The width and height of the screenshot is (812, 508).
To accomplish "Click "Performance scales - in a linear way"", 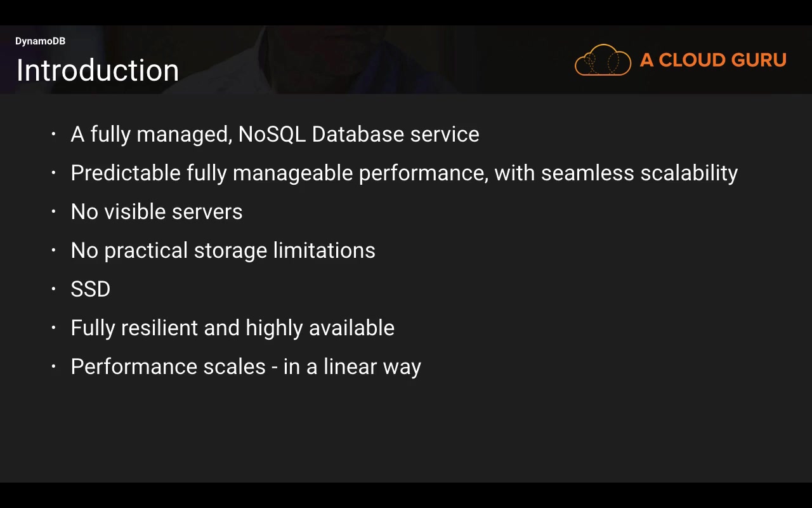I will point(246,366).
